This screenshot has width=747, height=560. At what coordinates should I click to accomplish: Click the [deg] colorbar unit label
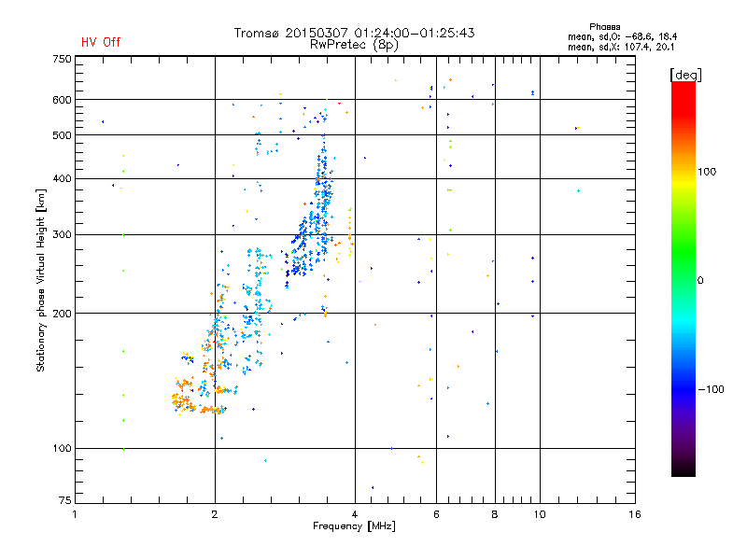click(686, 74)
